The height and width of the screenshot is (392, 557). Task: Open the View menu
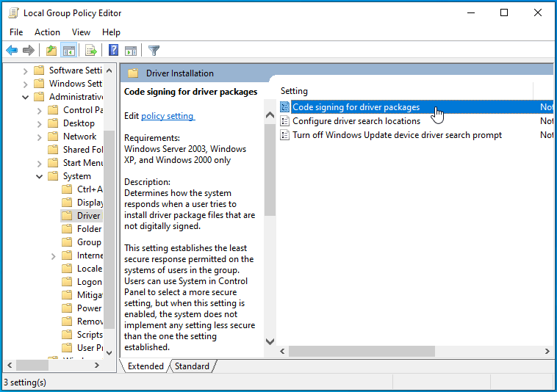tap(81, 32)
